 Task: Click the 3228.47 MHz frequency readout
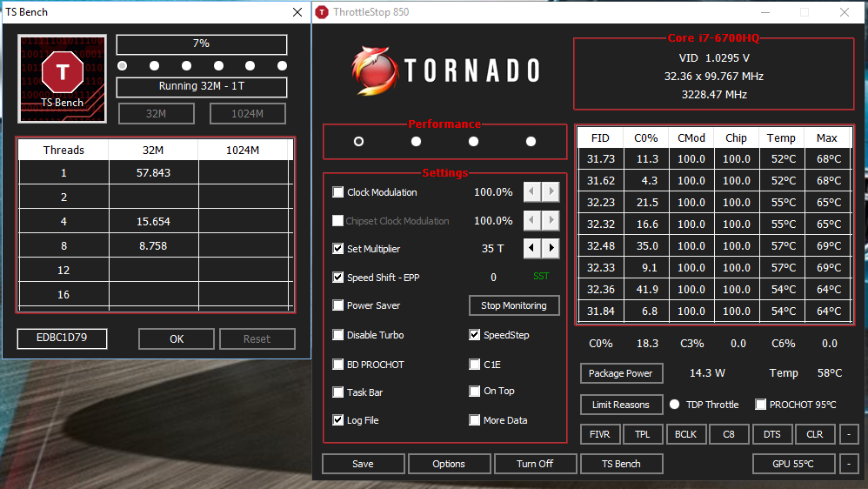[714, 95]
